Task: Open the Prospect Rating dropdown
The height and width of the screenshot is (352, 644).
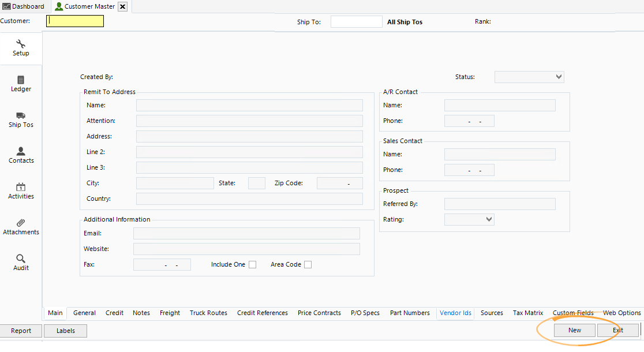Action: [x=489, y=219]
